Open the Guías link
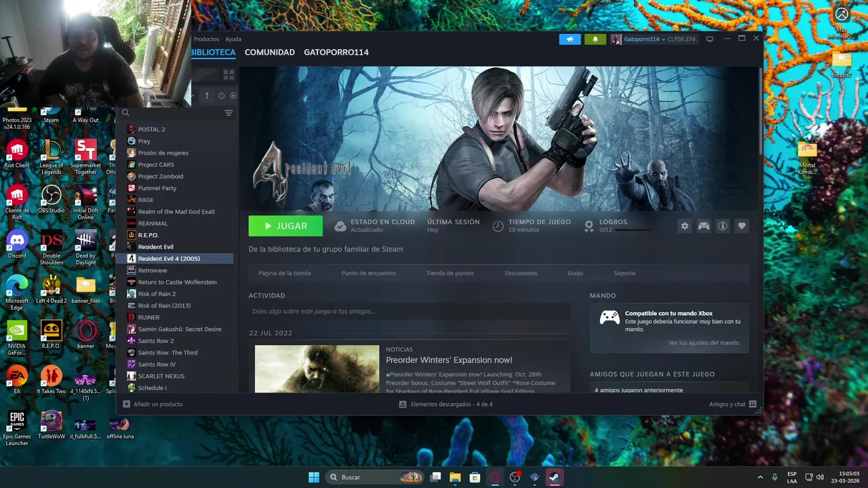 pos(575,273)
